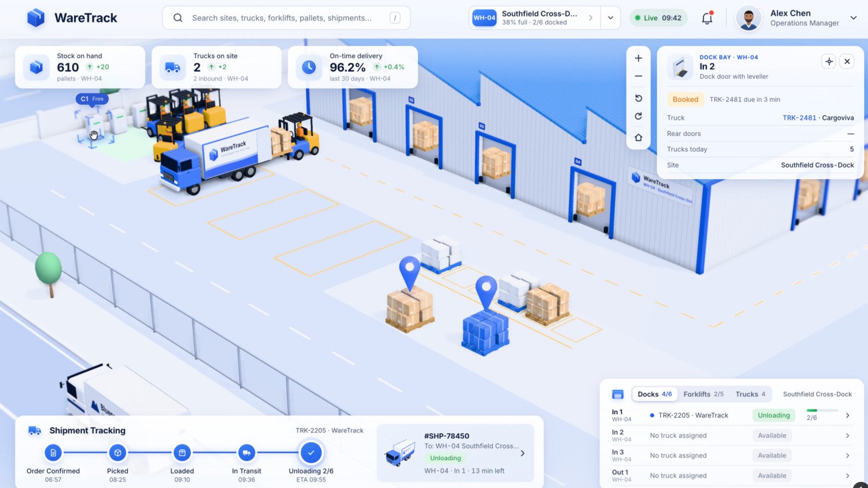
Task: Click the Order Confirmed step icon
Action: tap(53, 453)
